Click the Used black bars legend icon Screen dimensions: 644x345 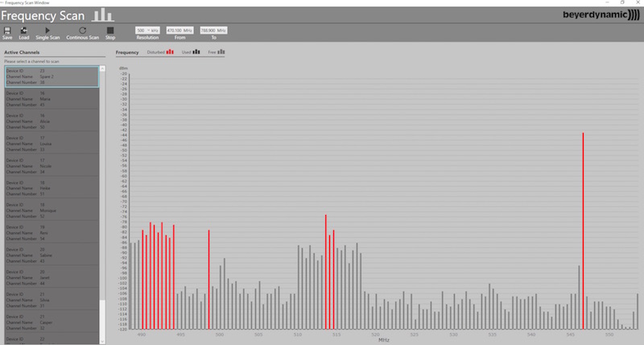[196, 52]
